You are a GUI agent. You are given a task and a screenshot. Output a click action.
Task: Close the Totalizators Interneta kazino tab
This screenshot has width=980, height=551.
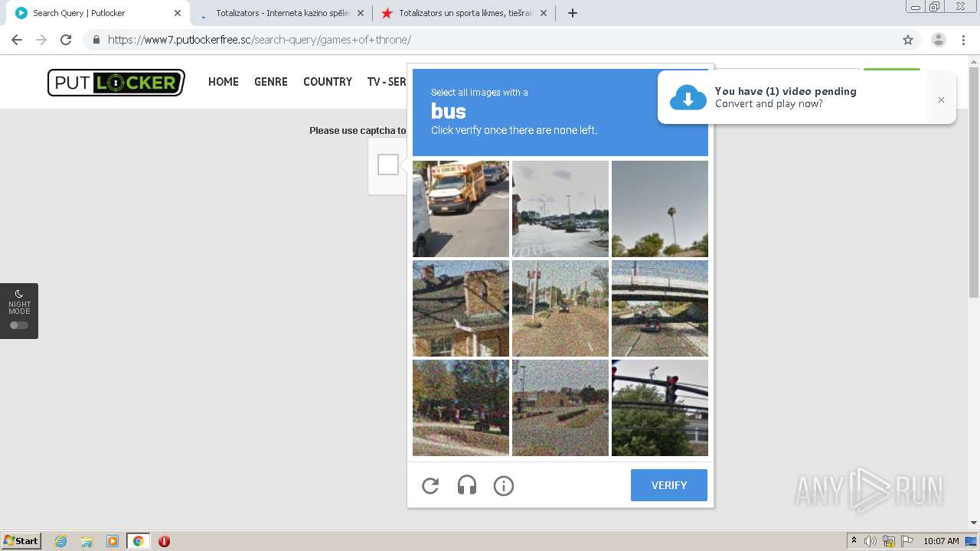point(361,13)
